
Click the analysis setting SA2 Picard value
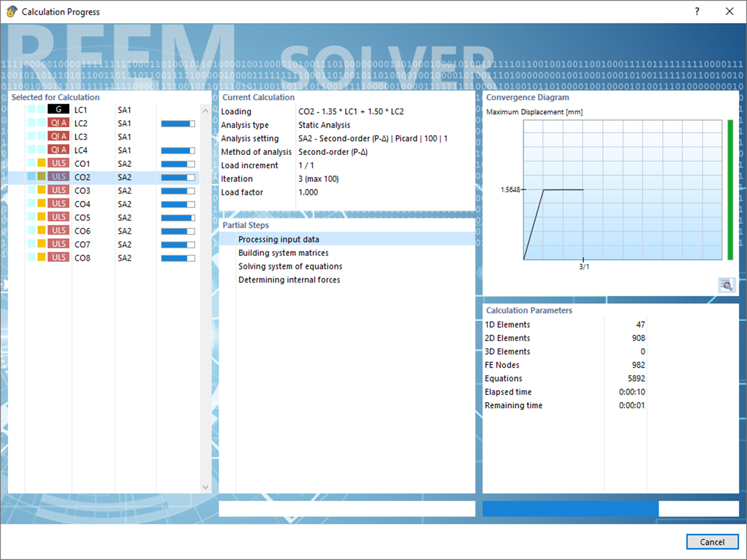(373, 138)
